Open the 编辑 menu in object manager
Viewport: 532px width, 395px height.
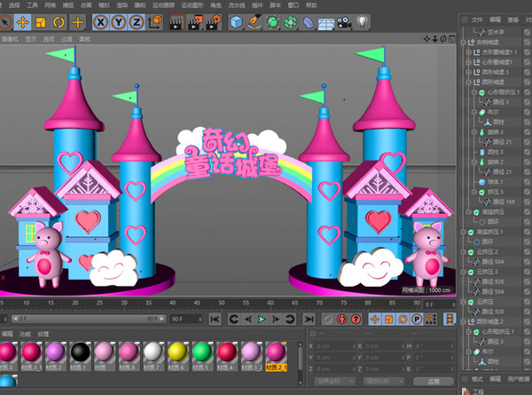[x=495, y=20]
